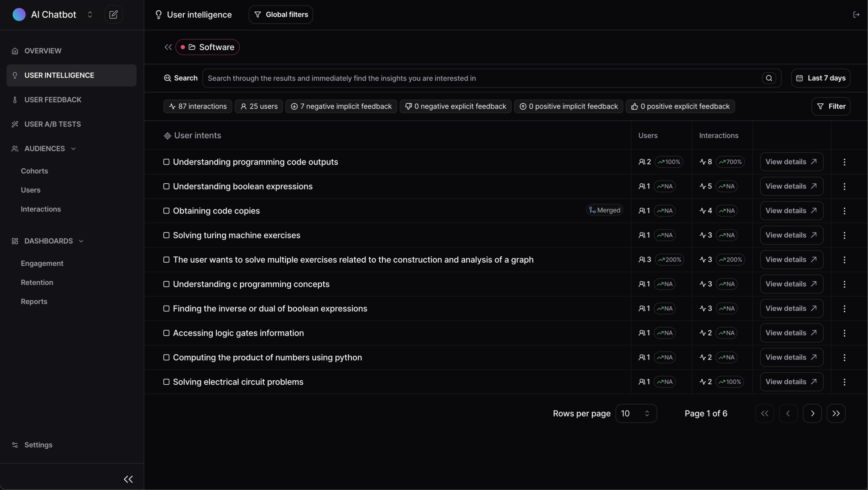Click the magnifier icon in search field
Screen dimensions: 868x490
click(769, 78)
